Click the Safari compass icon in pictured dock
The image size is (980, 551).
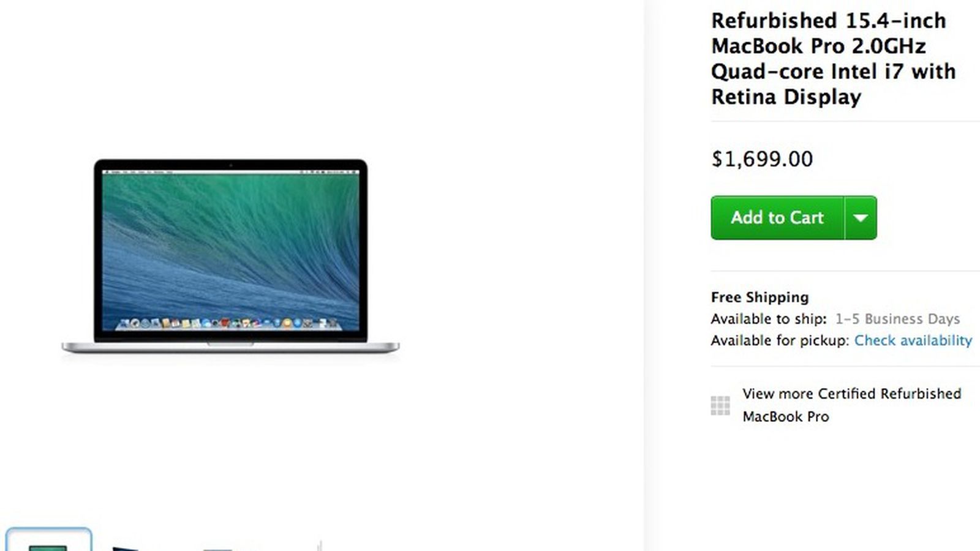[x=145, y=323]
